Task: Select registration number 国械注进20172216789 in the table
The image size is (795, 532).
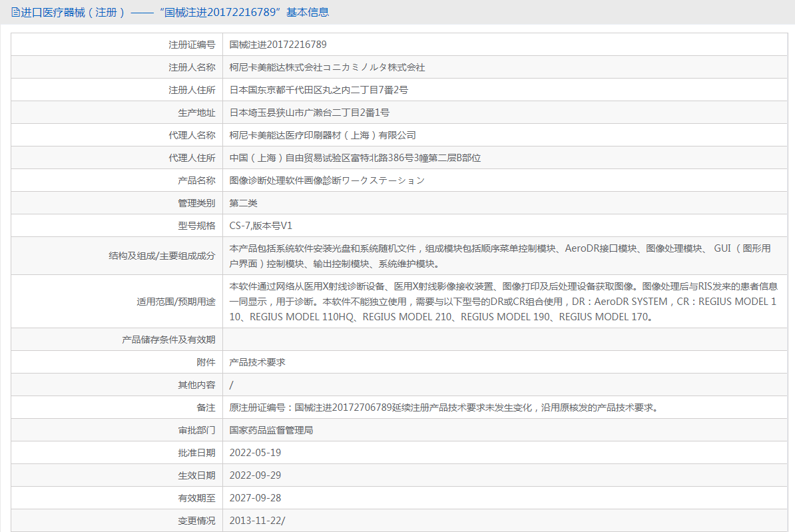Action: coord(278,45)
